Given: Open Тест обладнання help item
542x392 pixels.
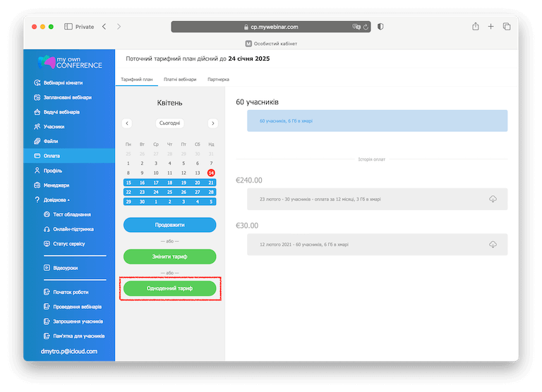Looking at the screenshot, I should click(71, 214).
